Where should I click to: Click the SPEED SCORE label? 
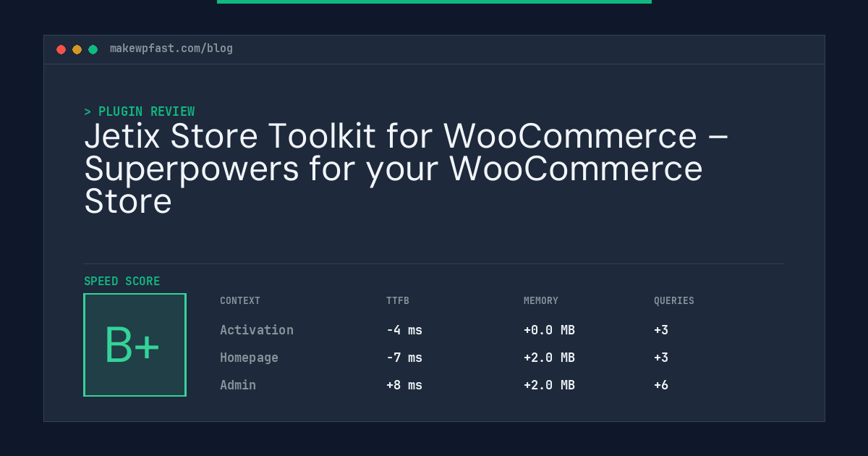pos(122,281)
